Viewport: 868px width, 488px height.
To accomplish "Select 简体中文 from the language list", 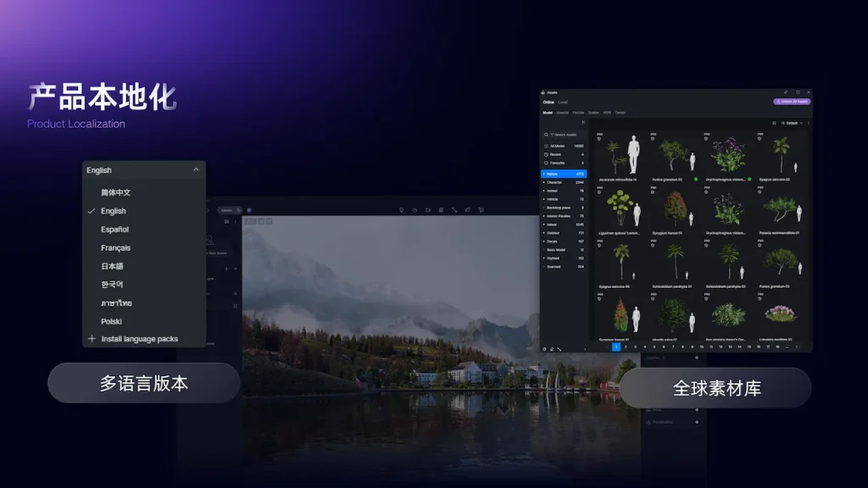I will point(115,192).
